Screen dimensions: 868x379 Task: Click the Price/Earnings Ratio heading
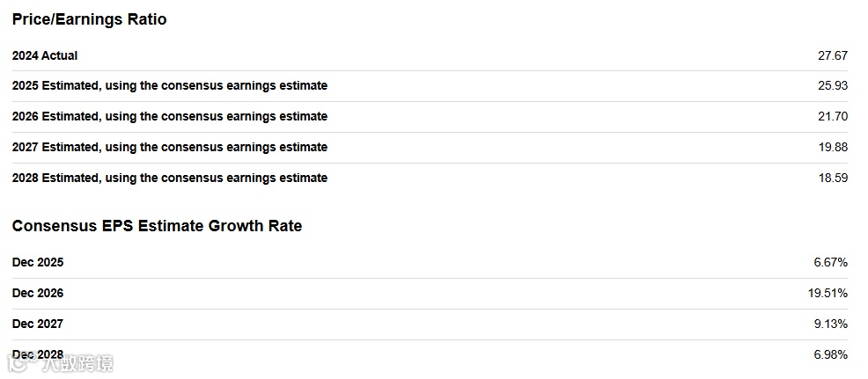[x=89, y=19]
